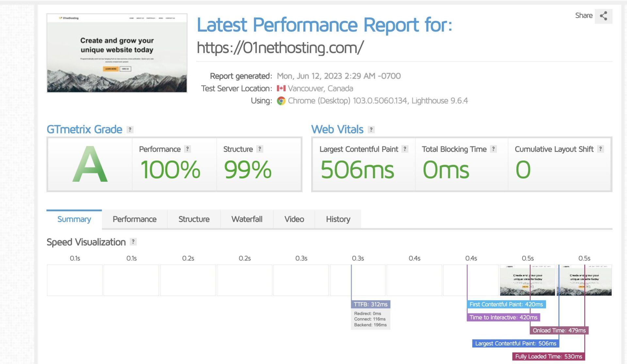The image size is (627, 364).
Task: Click the Web Vitals heading
Action: [x=337, y=129]
